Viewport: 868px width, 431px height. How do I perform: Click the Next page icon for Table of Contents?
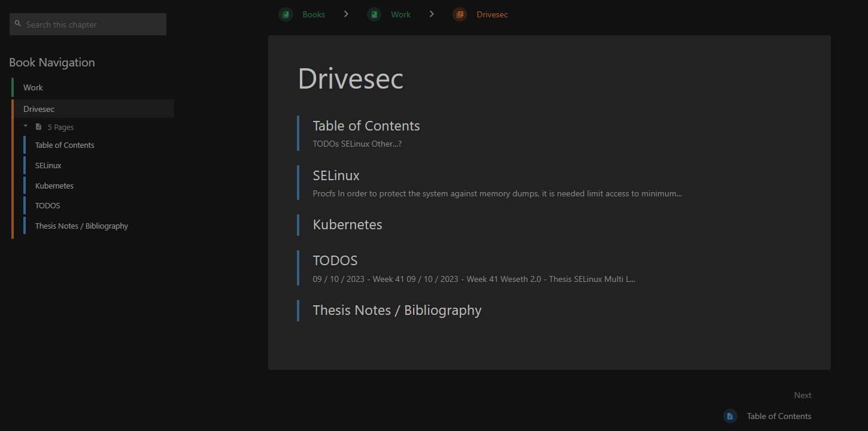(730, 416)
